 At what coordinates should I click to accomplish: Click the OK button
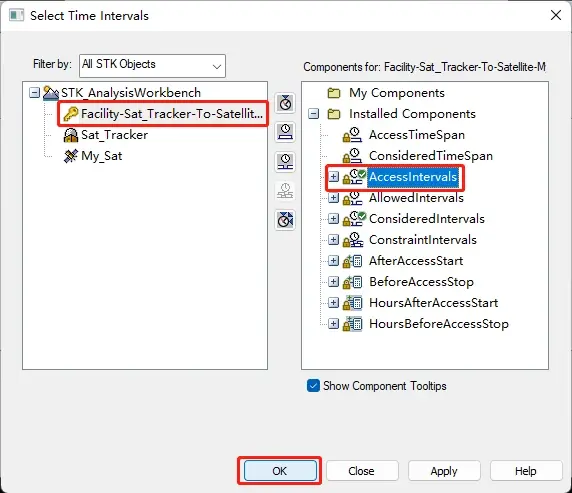[x=280, y=471]
